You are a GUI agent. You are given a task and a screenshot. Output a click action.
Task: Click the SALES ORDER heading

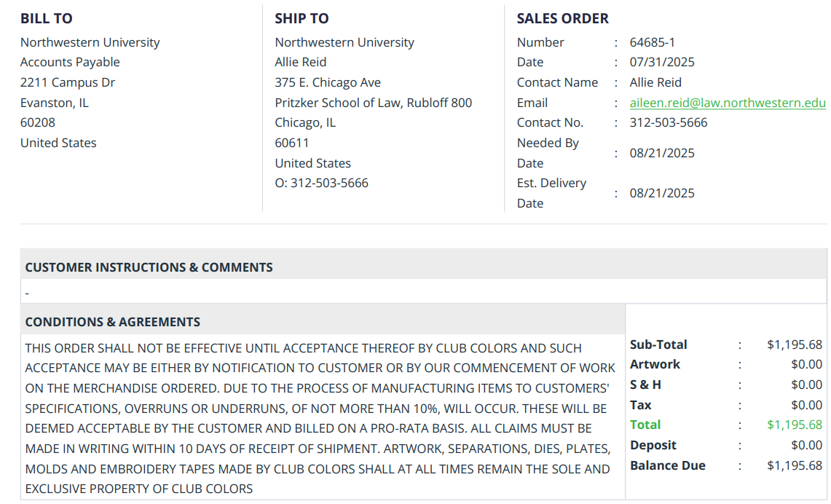tap(562, 19)
